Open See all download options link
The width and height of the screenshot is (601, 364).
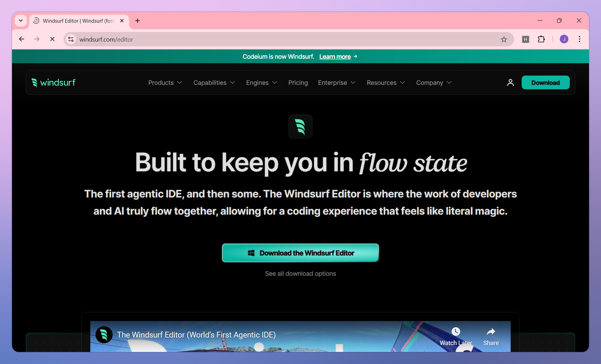coord(300,273)
